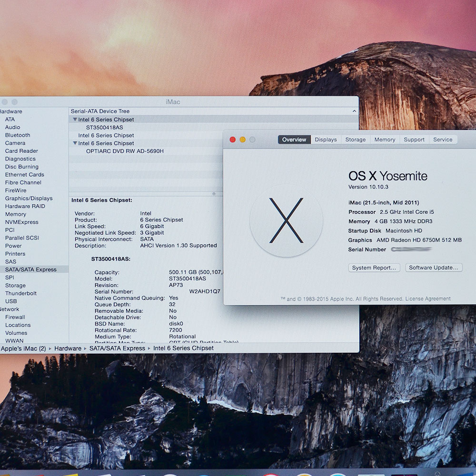Click the Rotational Rate value 7200
Screen dimensions: 476x476
tap(176, 330)
